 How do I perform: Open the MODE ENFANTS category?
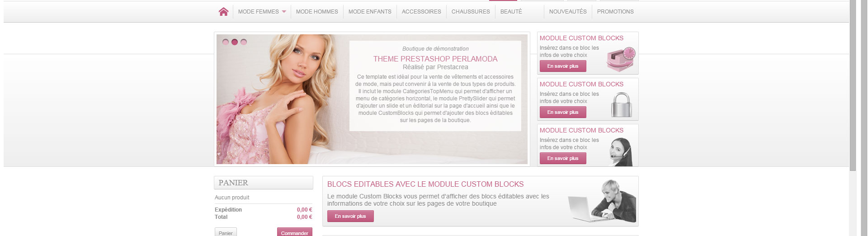tap(370, 12)
